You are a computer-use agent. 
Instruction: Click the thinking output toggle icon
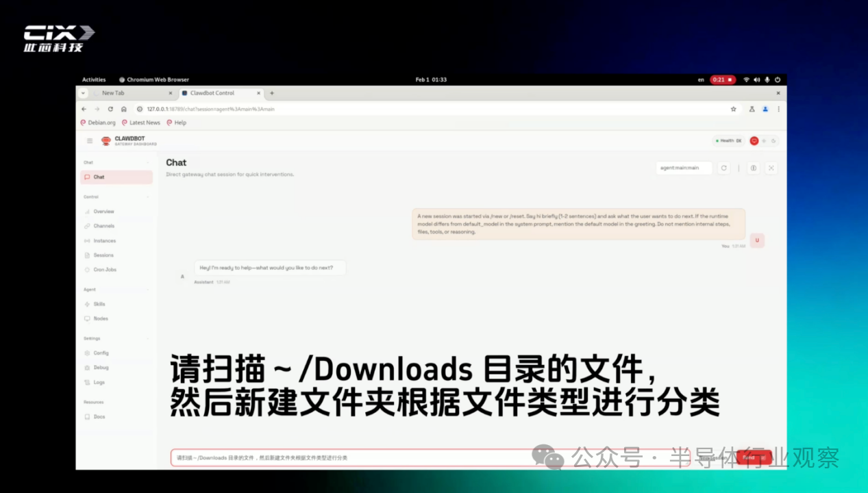tap(753, 168)
